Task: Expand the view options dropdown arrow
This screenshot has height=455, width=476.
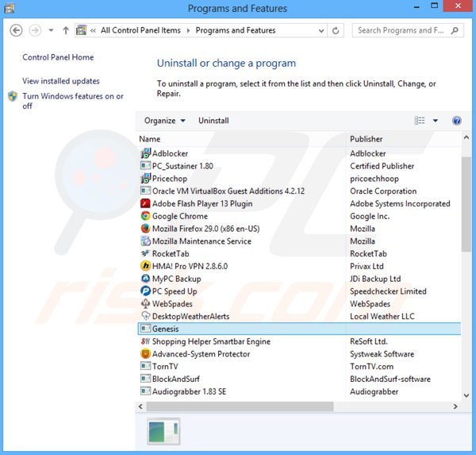Action: tap(436, 121)
